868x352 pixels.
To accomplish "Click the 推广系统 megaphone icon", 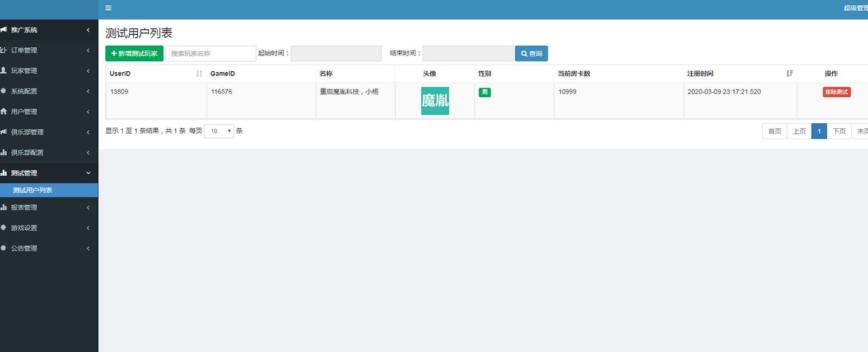I will tap(3, 30).
